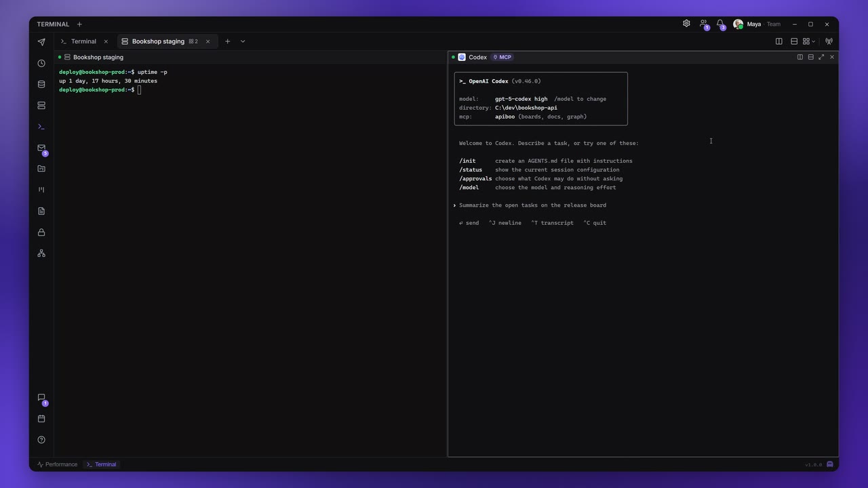This screenshot has height=488, width=868.
Task: Click the MCP badge on the Codex pane
Action: (x=502, y=57)
